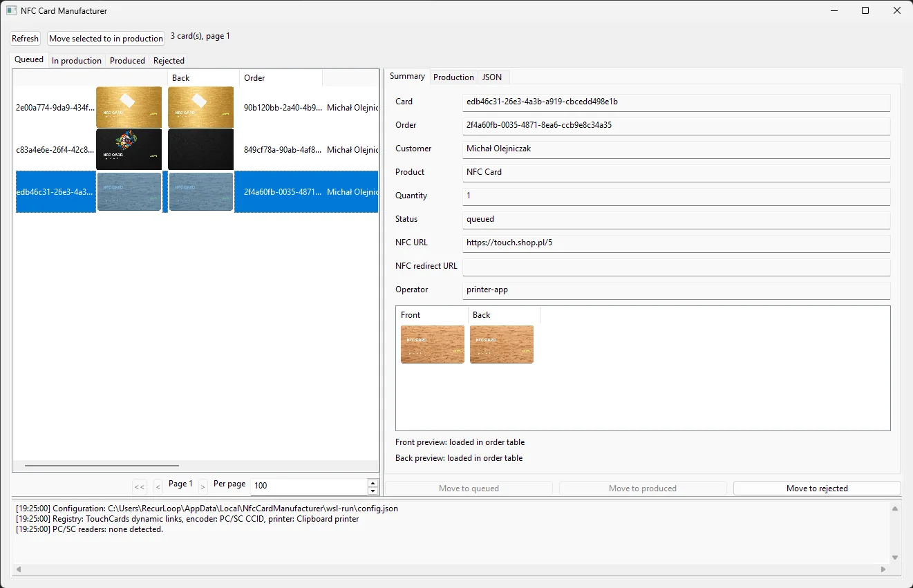Sort the table by Order column header
This screenshot has width=913, height=588.
pyautogui.click(x=281, y=78)
